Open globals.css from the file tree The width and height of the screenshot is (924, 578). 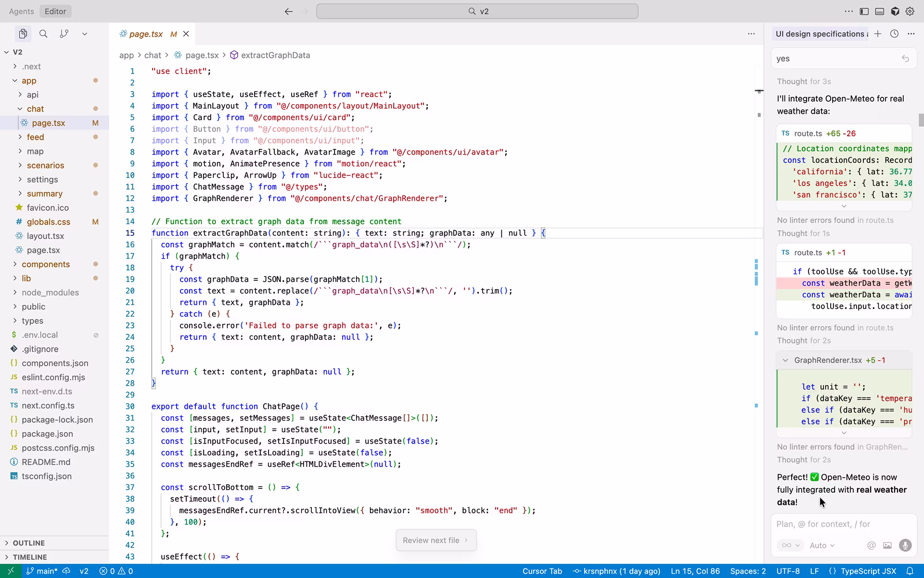tap(48, 222)
